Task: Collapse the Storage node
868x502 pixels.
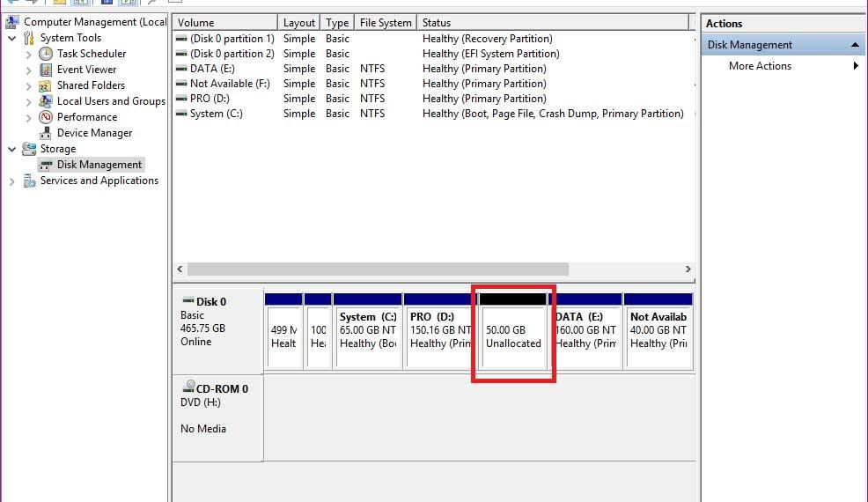Action: pos(11,149)
